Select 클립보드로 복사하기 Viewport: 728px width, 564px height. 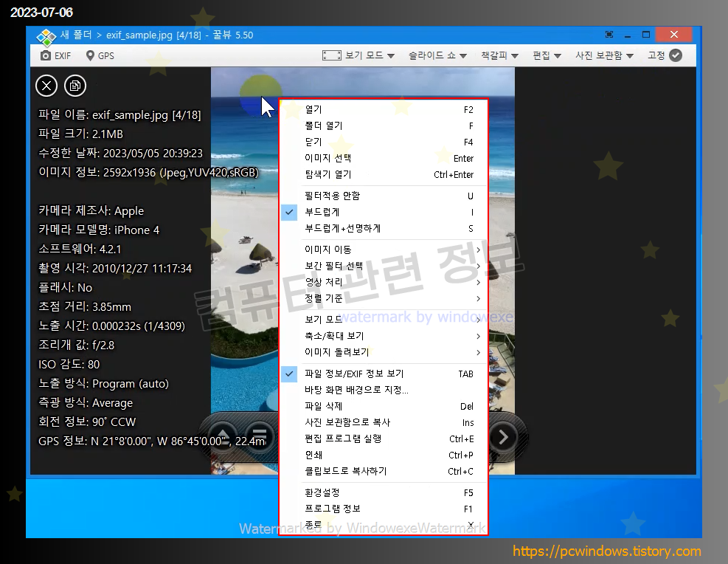(x=384, y=472)
